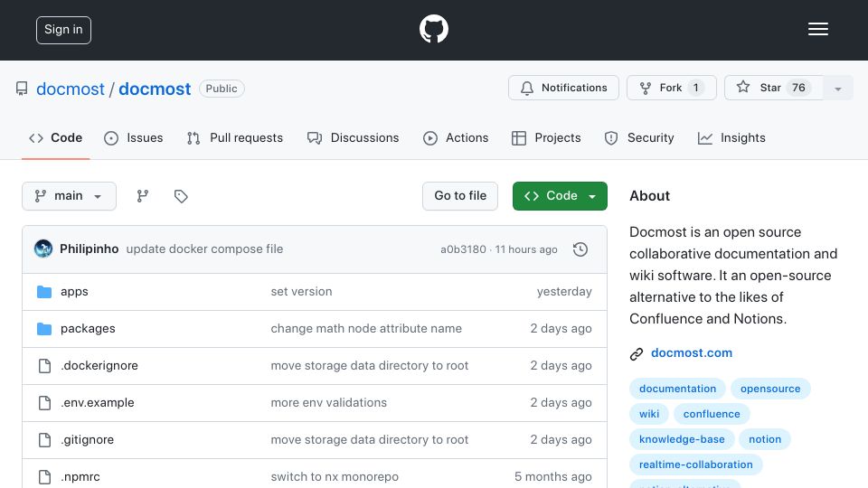Click the '5 months ago' timestamp
The height and width of the screenshot is (488, 868).
(x=553, y=477)
